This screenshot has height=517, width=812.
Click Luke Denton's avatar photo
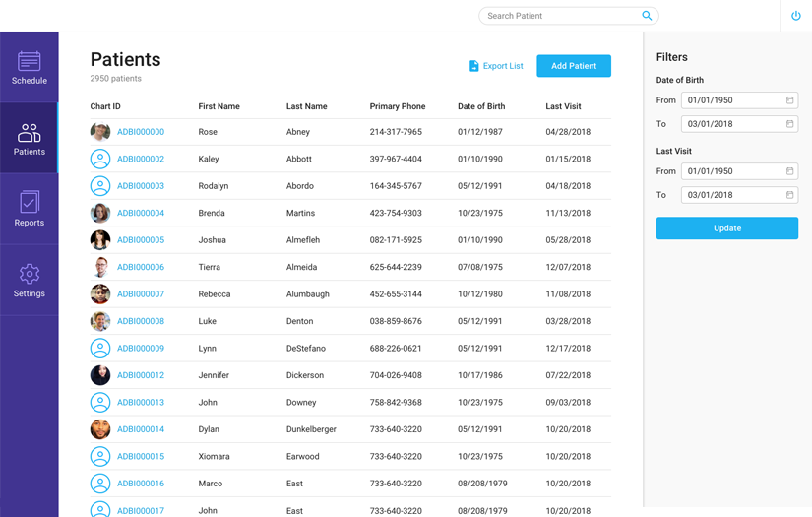pos(100,321)
